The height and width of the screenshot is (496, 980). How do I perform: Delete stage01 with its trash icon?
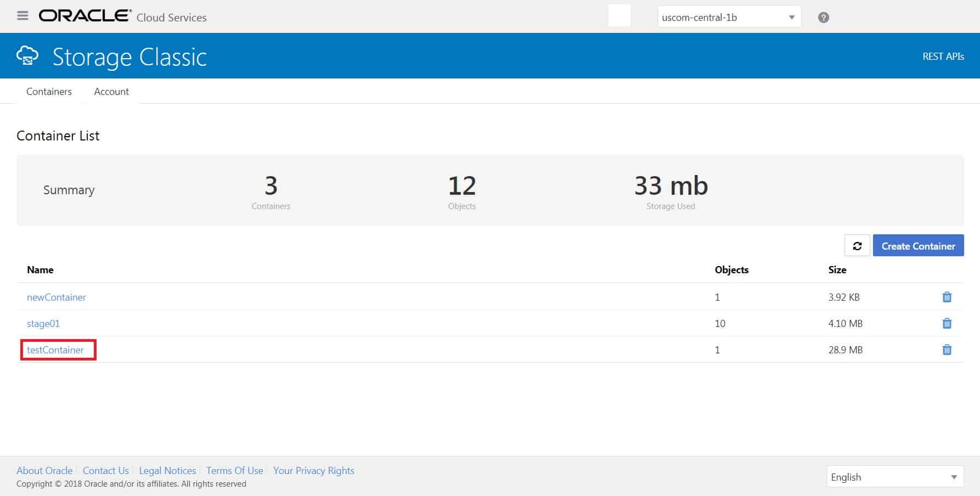click(x=947, y=323)
